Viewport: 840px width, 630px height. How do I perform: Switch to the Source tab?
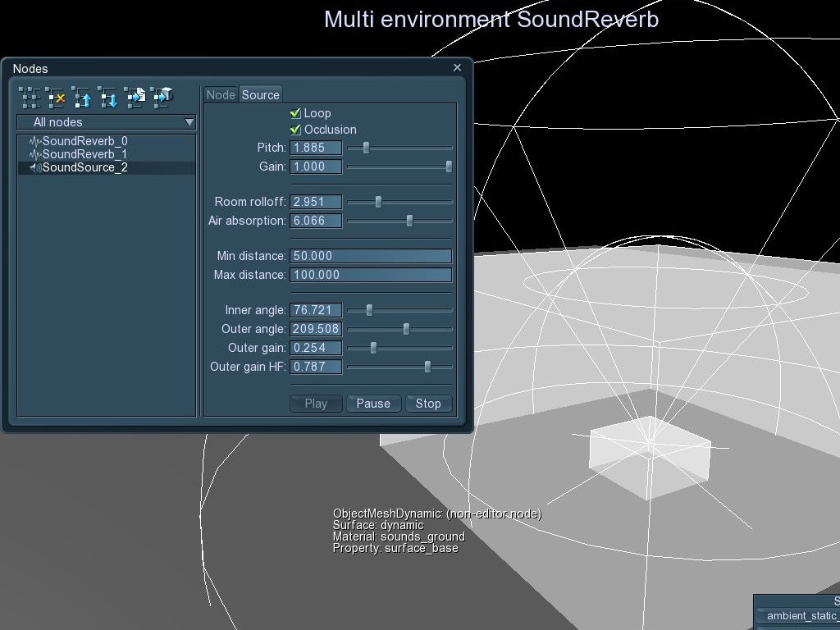tap(260, 95)
